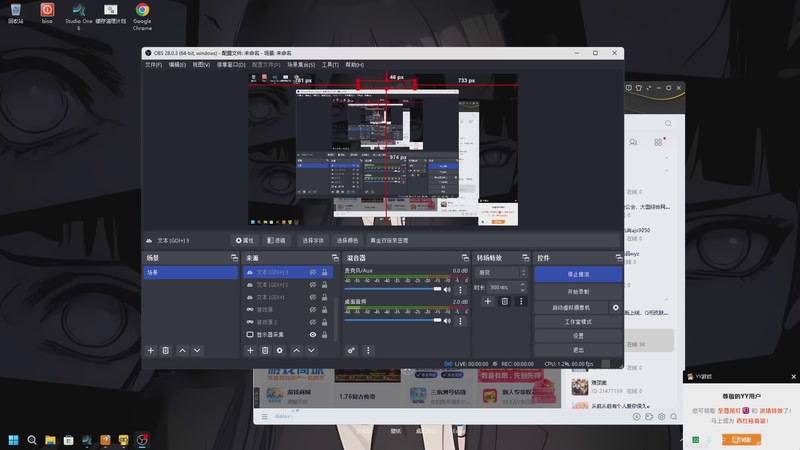This screenshot has height=450, width=800.
Task: Click the 退出 button in the controls
Action: click(578, 350)
